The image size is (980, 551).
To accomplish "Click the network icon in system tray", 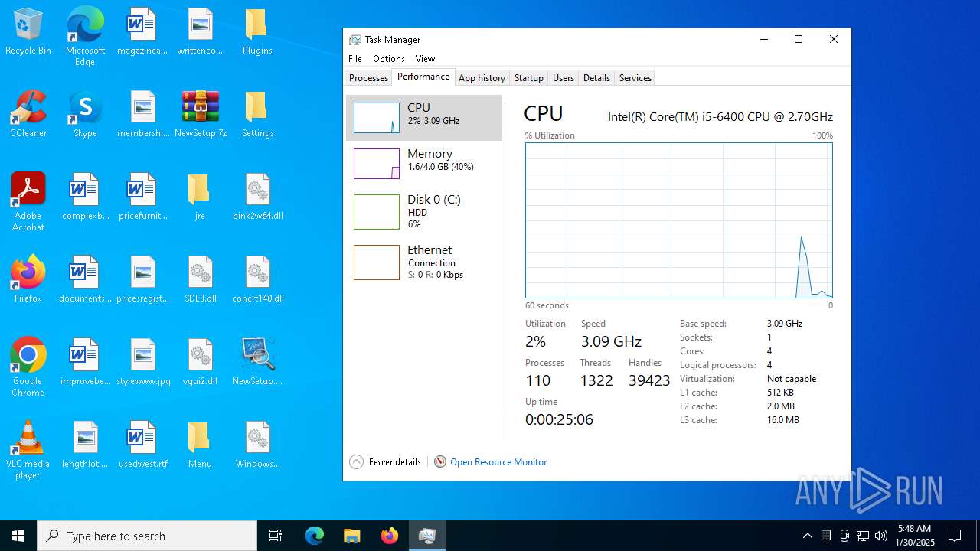I will 863,536.
